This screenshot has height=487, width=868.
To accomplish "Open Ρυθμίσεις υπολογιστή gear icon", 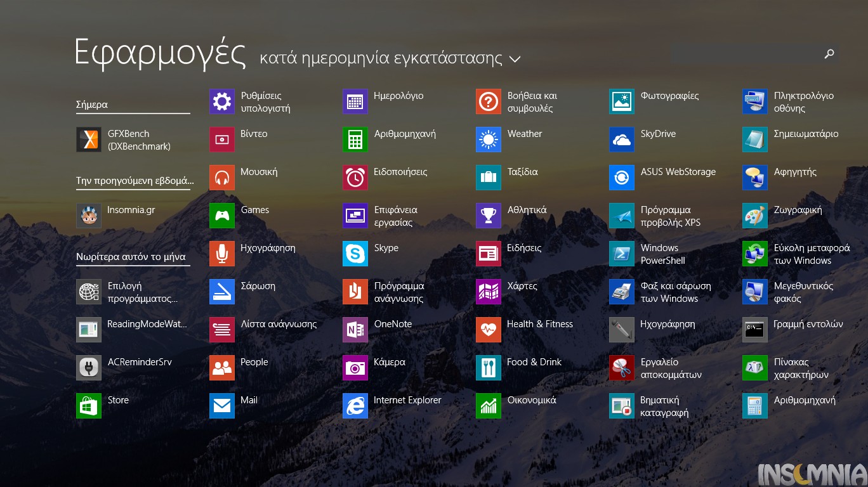I will 222,101.
